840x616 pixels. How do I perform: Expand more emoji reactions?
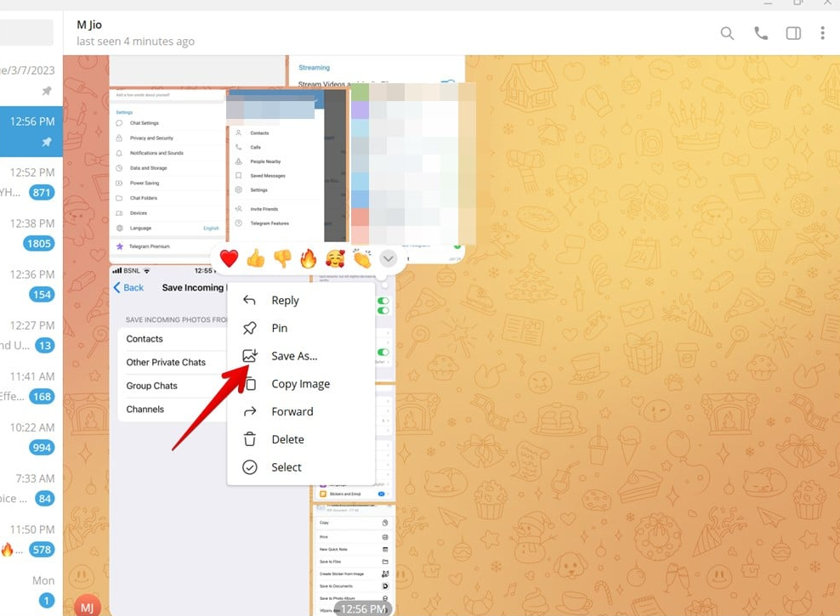pyautogui.click(x=389, y=259)
